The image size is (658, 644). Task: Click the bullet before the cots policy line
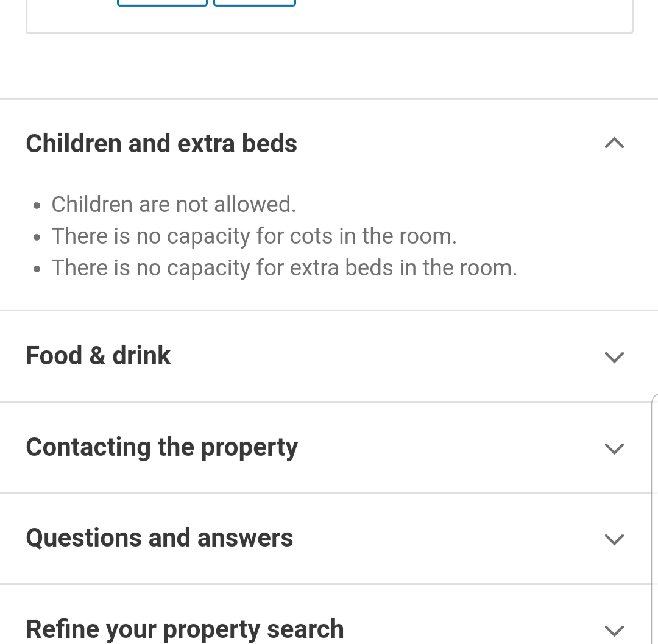37,238
